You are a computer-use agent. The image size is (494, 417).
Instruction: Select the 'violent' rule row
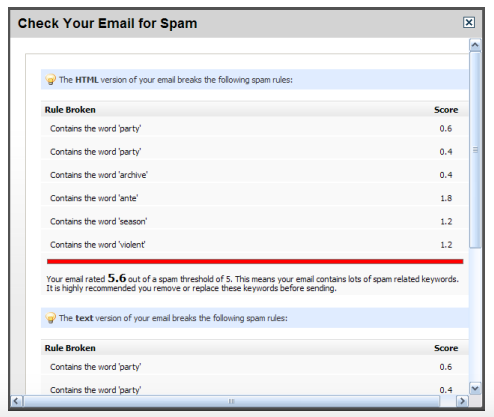[x=255, y=245]
